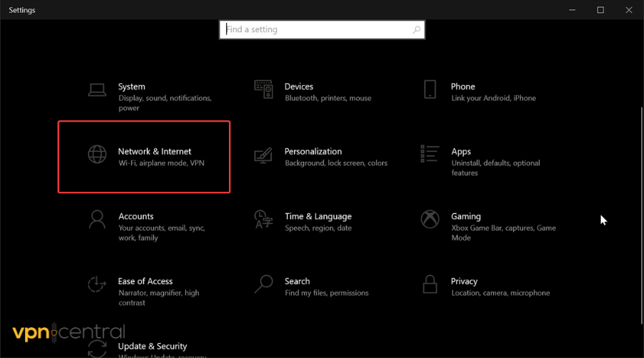Viewport: 644px width, 358px height.
Task: Click the Accounts person icon
Action: (97, 219)
